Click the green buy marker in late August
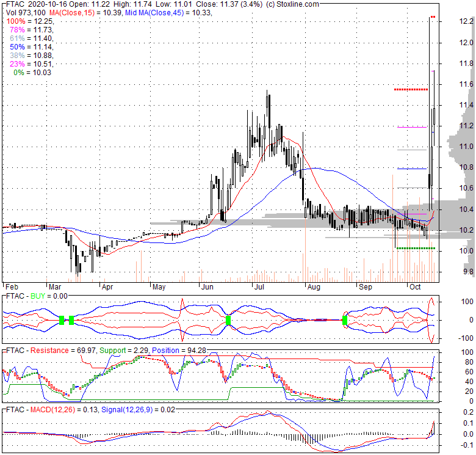The image size is (476, 455). tap(345, 320)
